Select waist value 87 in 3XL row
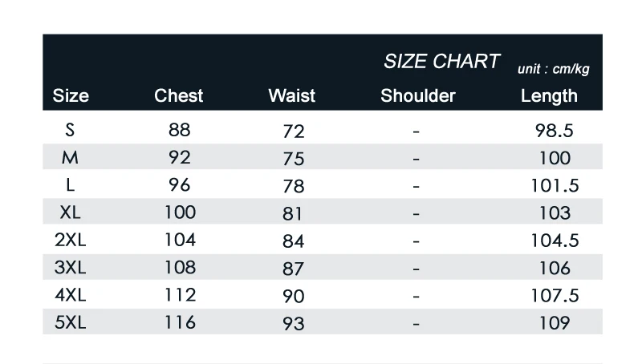 coord(293,269)
